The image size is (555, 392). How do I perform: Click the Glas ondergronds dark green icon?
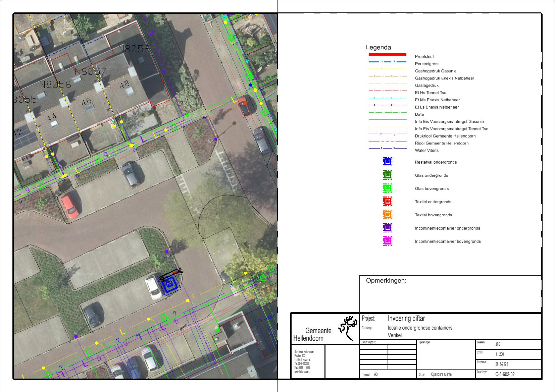coord(387,175)
